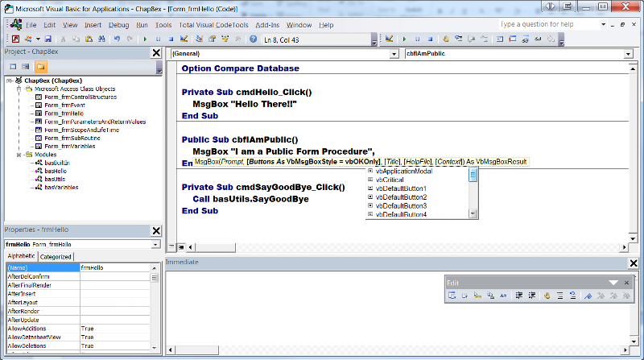Click the Undo arrow icon
The width and height of the screenshot is (644, 360).
click(x=117, y=39)
